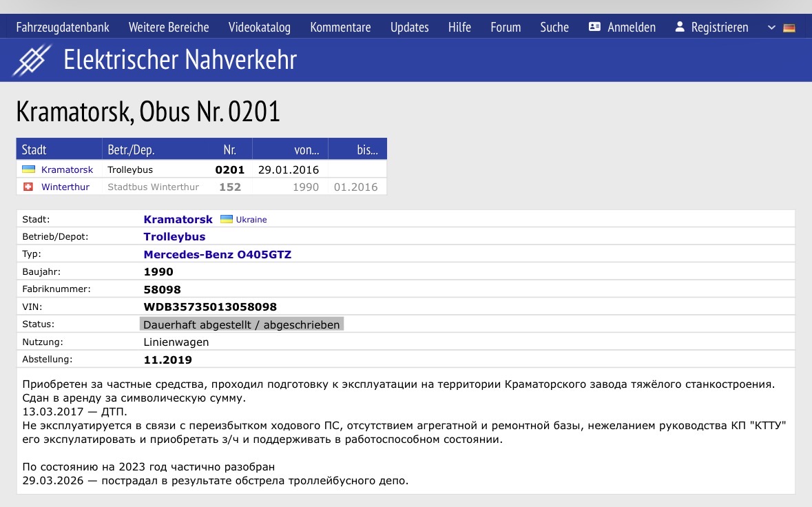This screenshot has width=812, height=507.
Task: Click the Baujahr value 1990
Action: 158,272
